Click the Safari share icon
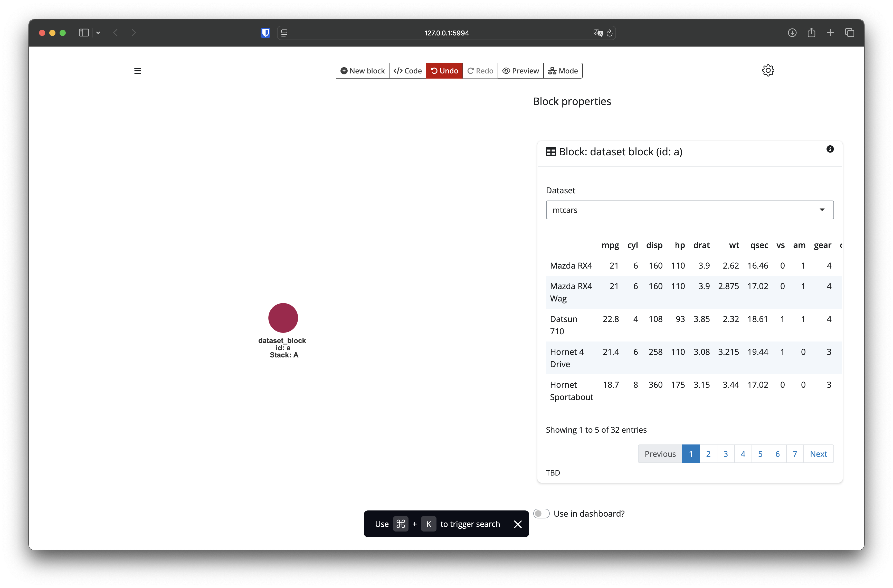The height and width of the screenshot is (588, 893). [811, 33]
